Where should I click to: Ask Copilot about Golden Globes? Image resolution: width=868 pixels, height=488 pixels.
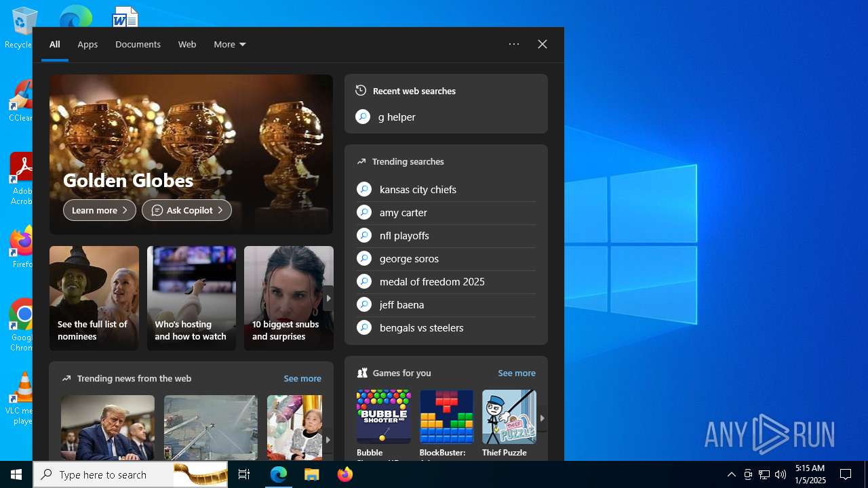click(186, 210)
